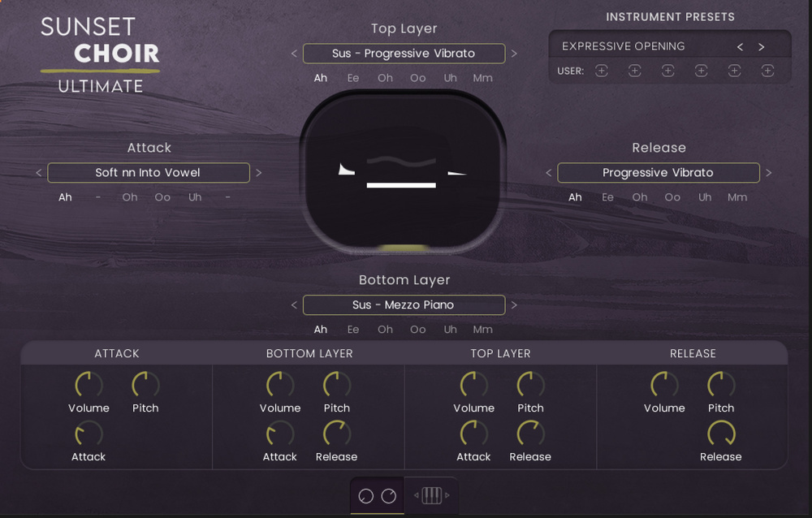Image resolution: width=812 pixels, height=518 pixels.
Task: Select Mm vowel for Top Layer
Action: pyautogui.click(x=482, y=78)
